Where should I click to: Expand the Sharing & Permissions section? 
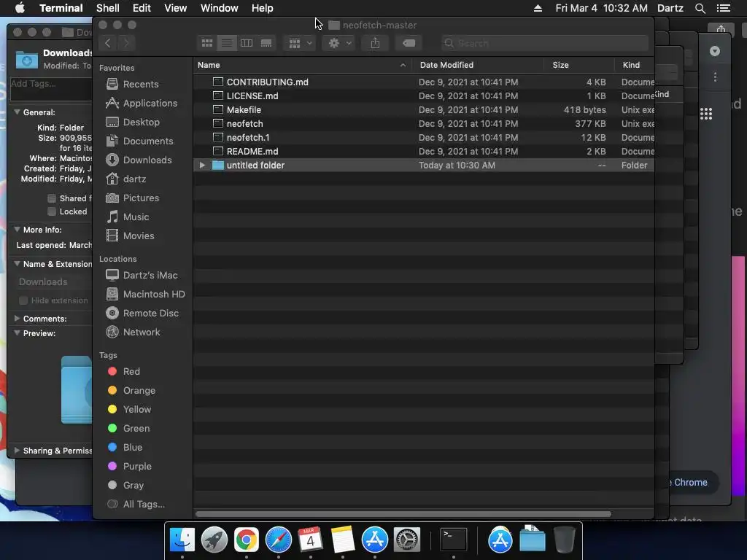(18, 451)
